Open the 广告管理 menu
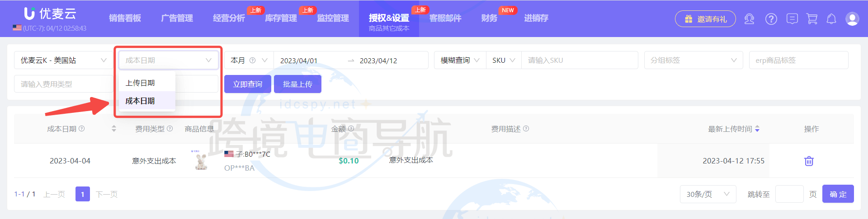This screenshot has width=868, height=219. (177, 18)
